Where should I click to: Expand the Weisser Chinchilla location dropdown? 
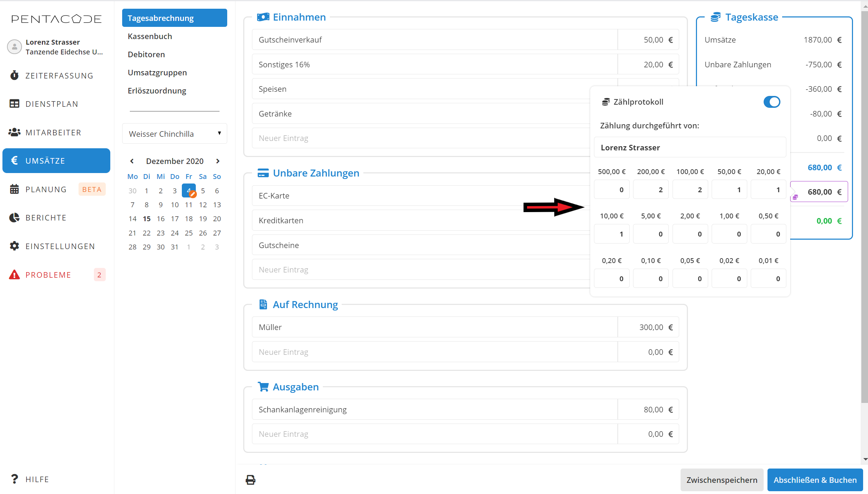(x=175, y=134)
